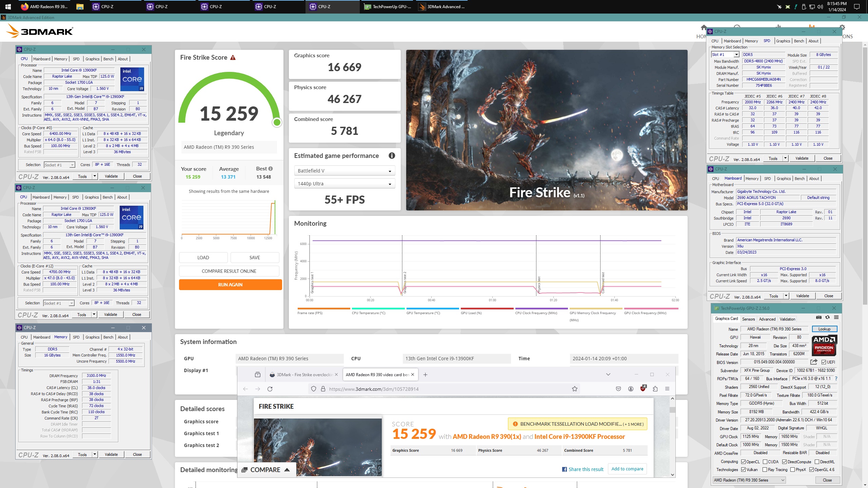Image resolution: width=868 pixels, height=488 pixels.
Task: Click the Bus Interface question mark in GPU-Z
Action: coord(836,379)
